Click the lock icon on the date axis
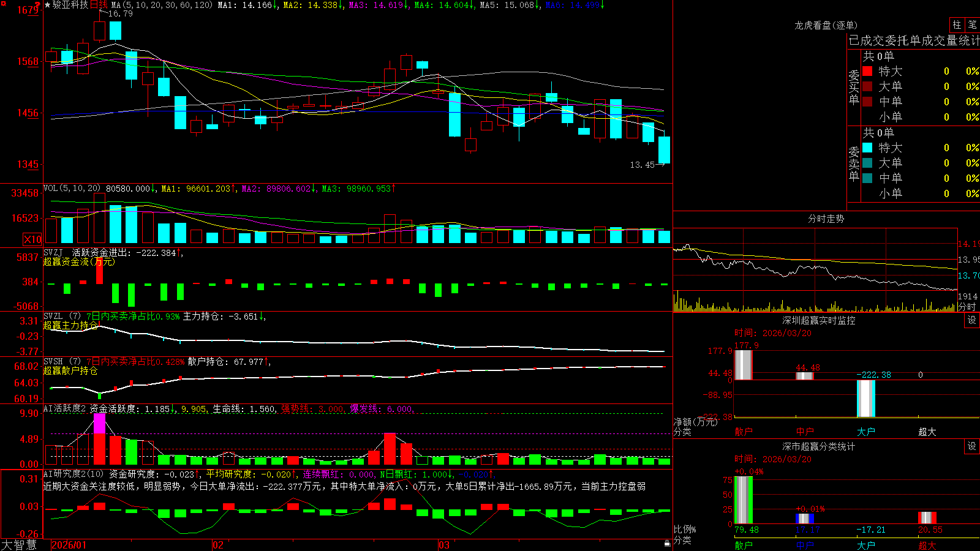This screenshot has height=551, width=980. 668,544
